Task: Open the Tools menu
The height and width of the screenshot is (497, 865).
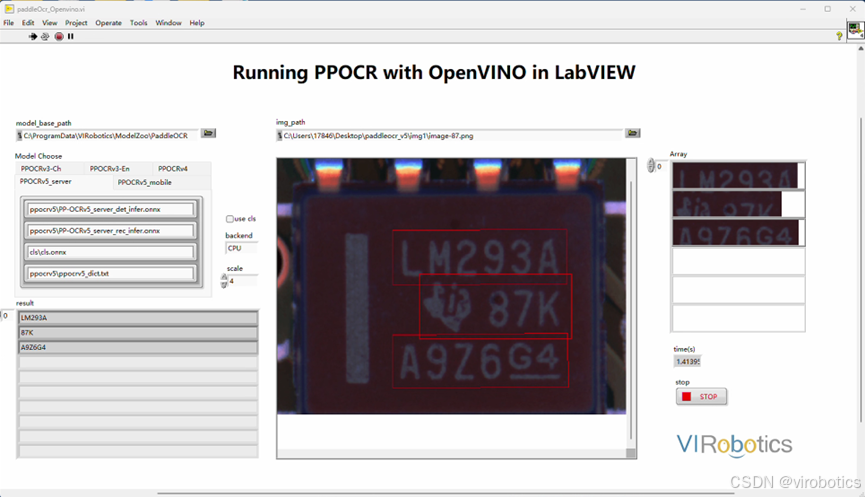Action: point(138,23)
